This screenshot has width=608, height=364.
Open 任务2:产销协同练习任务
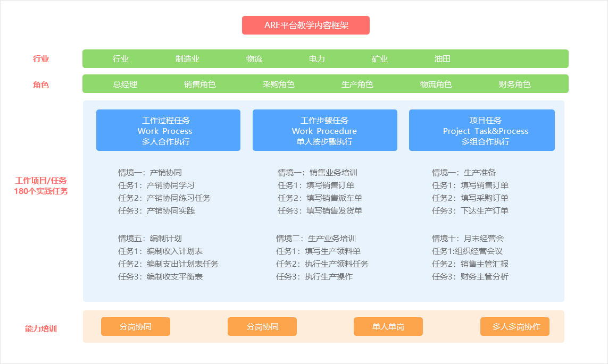[x=164, y=198]
